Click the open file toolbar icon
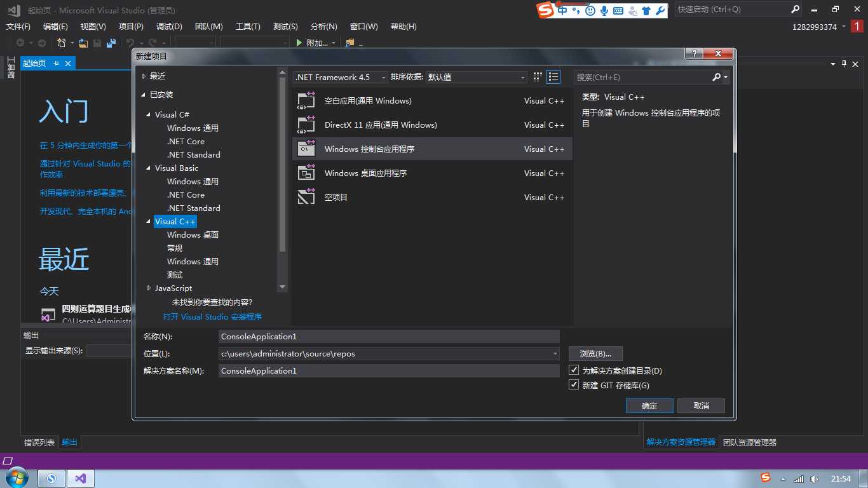Viewport: 868px width, 488px height. 83,43
